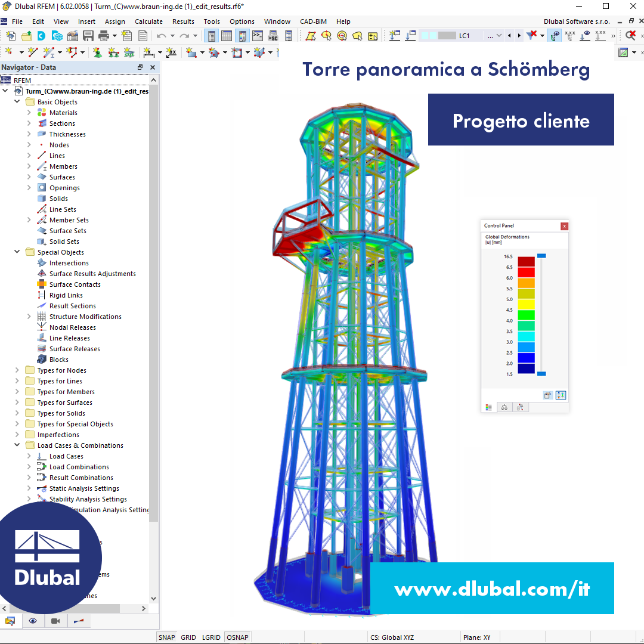Click Control Panel export legend icon
The width and height of the screenshot is (644, 644).
click(547, 395)
